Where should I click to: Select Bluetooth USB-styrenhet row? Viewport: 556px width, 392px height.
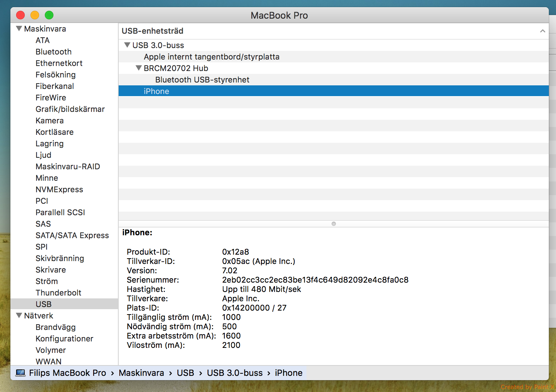(333, 80)
